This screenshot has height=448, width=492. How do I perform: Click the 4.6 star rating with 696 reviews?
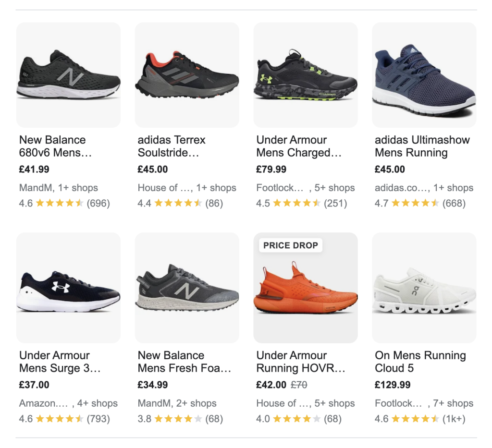(64, 203)
